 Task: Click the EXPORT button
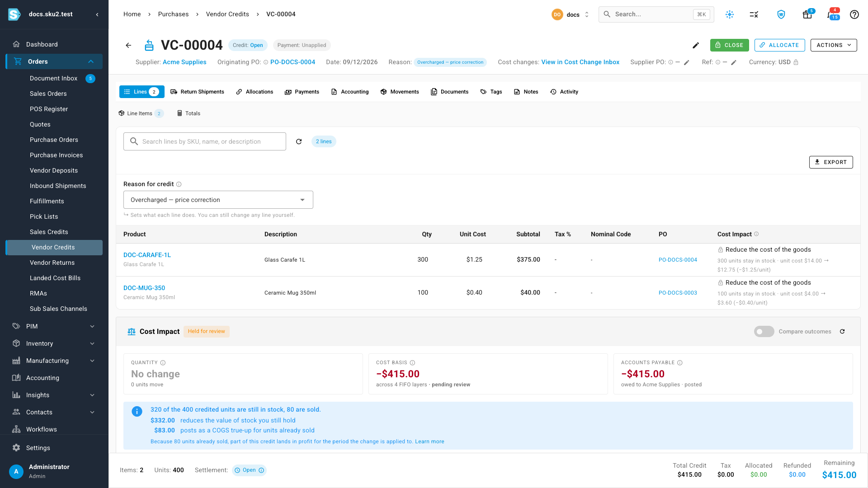(x=831, y=162)
